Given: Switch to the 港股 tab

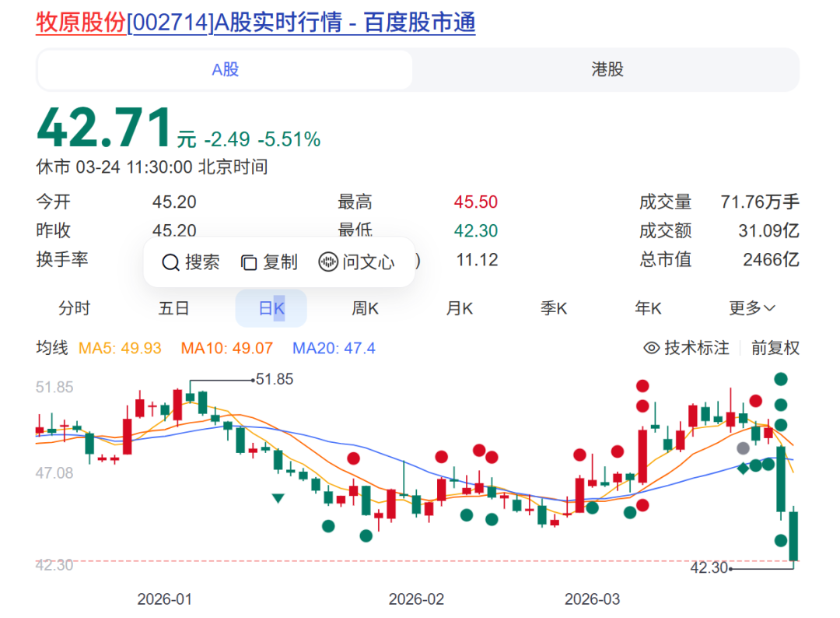Looking at the screenshot, I should pos(606,69).
